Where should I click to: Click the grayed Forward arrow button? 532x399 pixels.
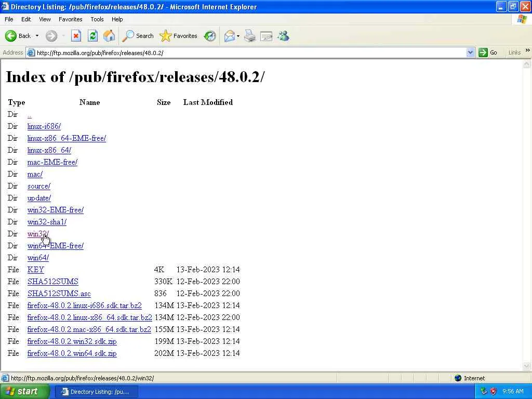point(51,36)
